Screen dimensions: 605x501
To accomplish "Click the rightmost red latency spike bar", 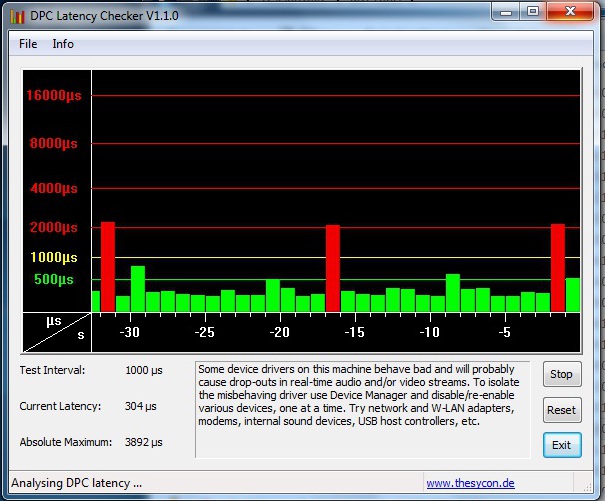I will 558,268.
